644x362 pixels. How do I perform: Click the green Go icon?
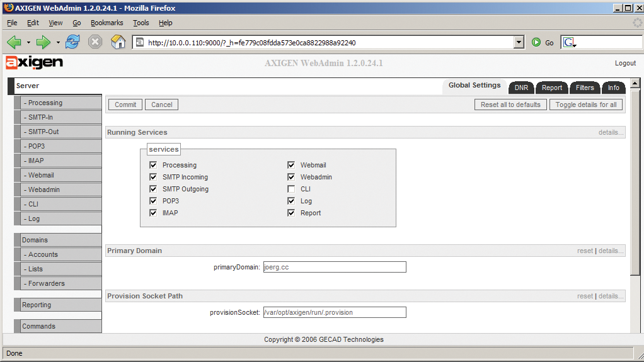click(536, 42)
